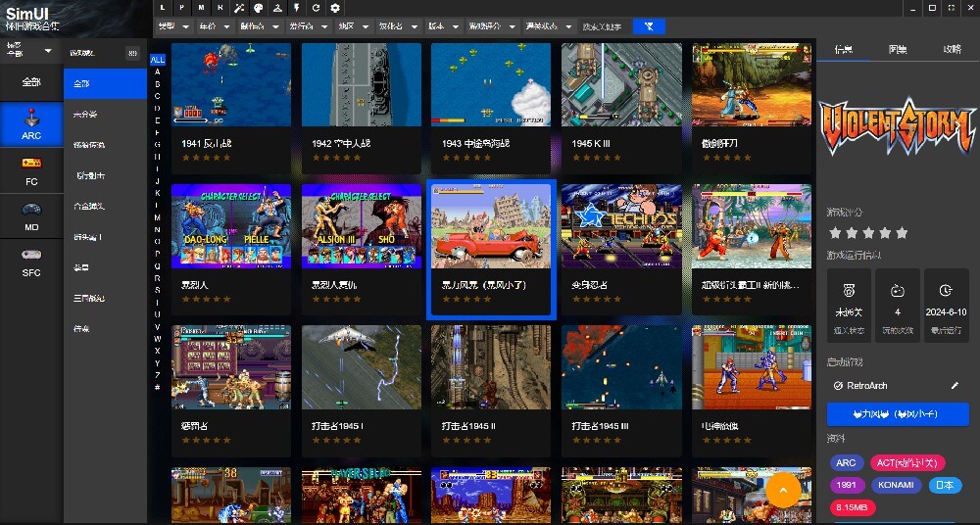The height and width of the screenshot is (525, 980).
Task: Clear filters with the blue funnel button
Action: (649, 26)
